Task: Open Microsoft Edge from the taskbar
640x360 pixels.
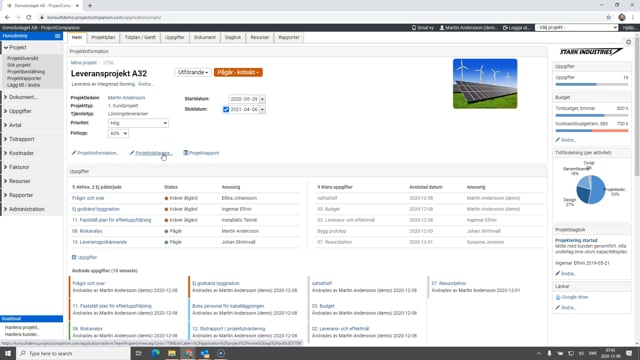Action: point(156,353)
